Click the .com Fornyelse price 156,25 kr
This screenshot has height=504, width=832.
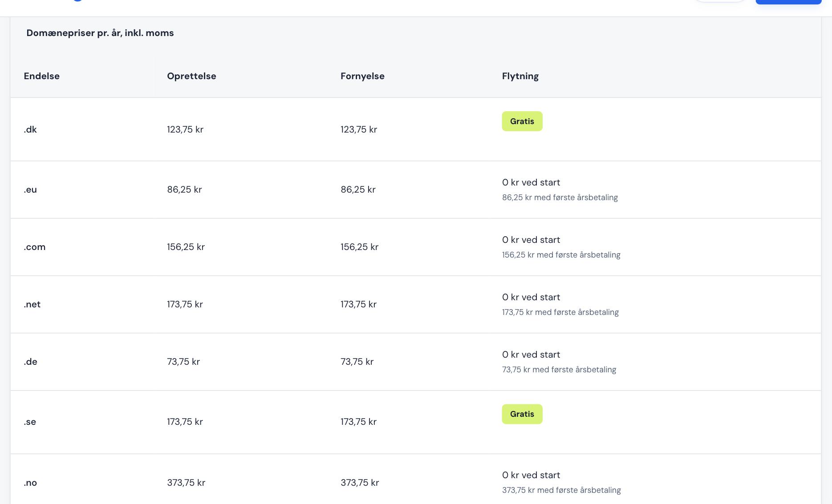359,247
